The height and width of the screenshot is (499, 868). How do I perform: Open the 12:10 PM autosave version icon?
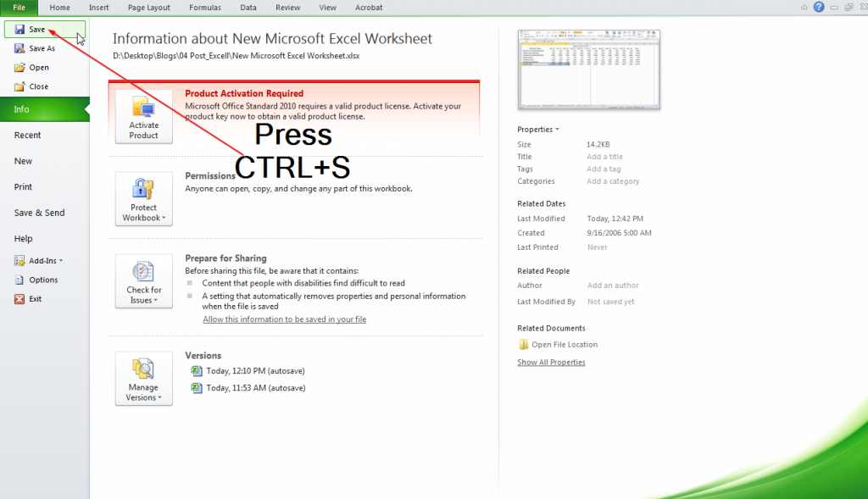coord(197,371)
